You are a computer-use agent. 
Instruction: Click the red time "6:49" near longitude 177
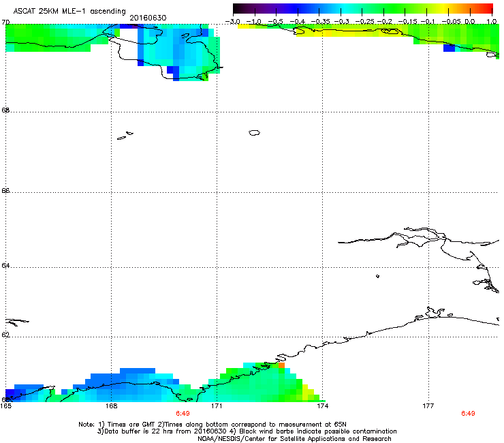pos(468,414)
